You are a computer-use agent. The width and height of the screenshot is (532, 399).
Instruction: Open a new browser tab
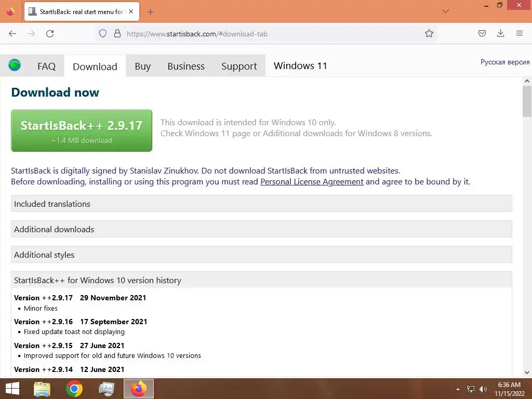[x=150, y=12]
